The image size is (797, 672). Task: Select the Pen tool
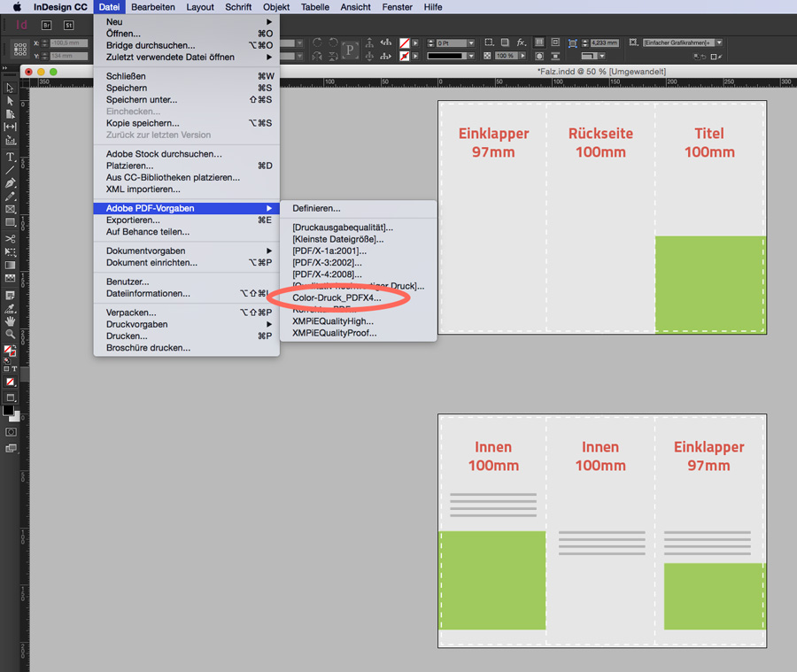[10, 183]
